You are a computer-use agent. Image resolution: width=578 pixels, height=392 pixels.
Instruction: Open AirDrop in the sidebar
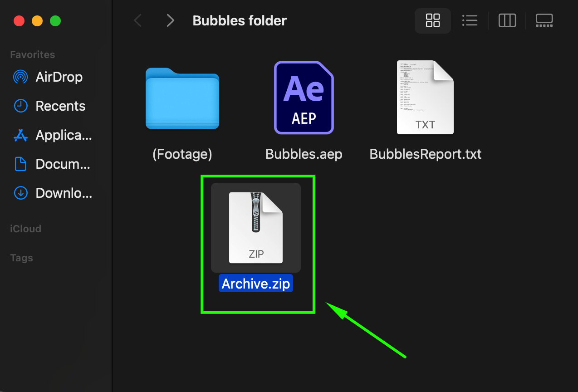(59, 77)
